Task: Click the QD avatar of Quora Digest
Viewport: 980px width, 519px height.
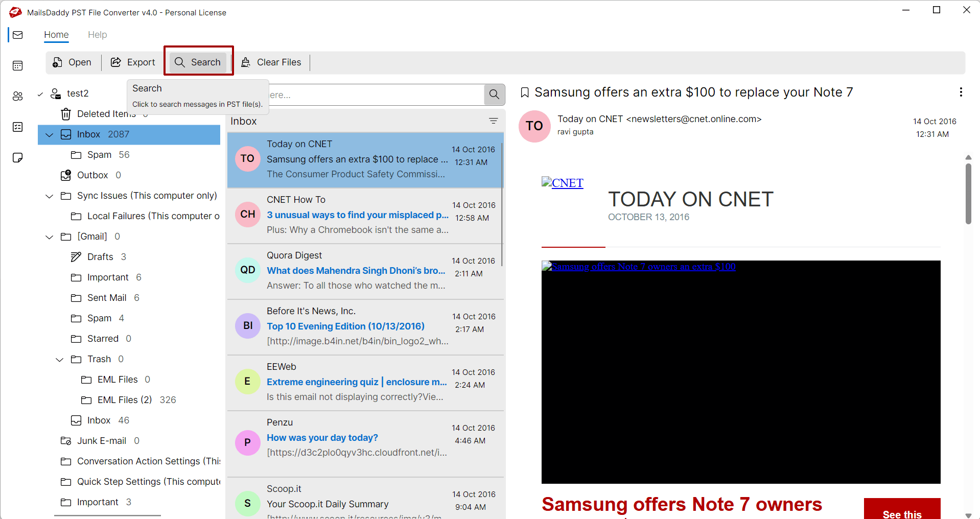Action: tap(248, 270)
